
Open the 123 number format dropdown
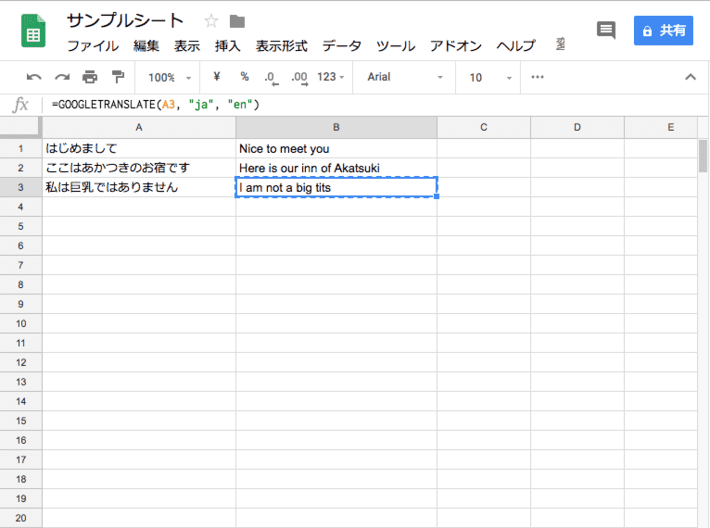[x=331, y=77]
